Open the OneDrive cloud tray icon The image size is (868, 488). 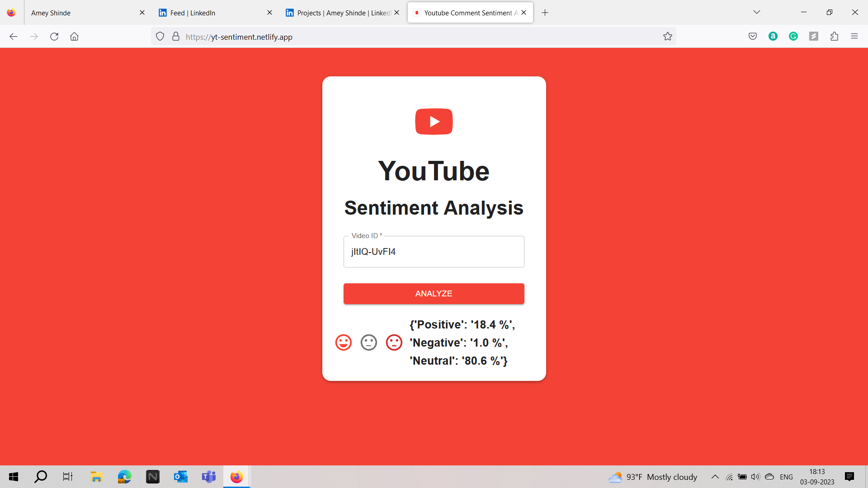click(x=769, y=477)
